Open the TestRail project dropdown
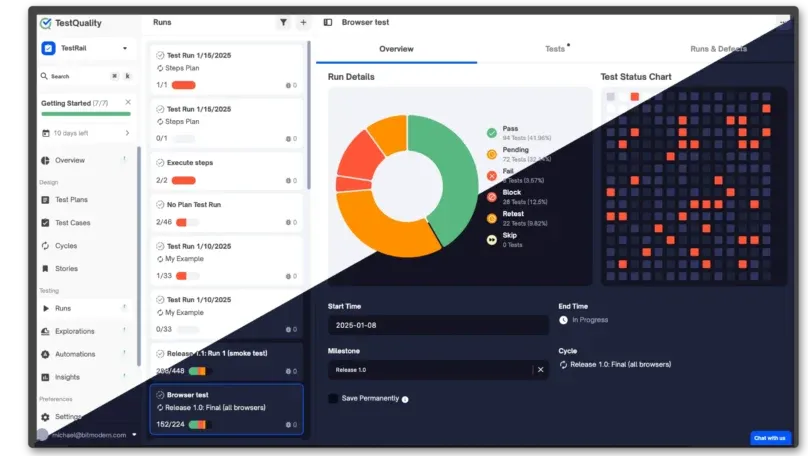The width and height of the screenshot is (808, 456). click(x=86, y=48)
